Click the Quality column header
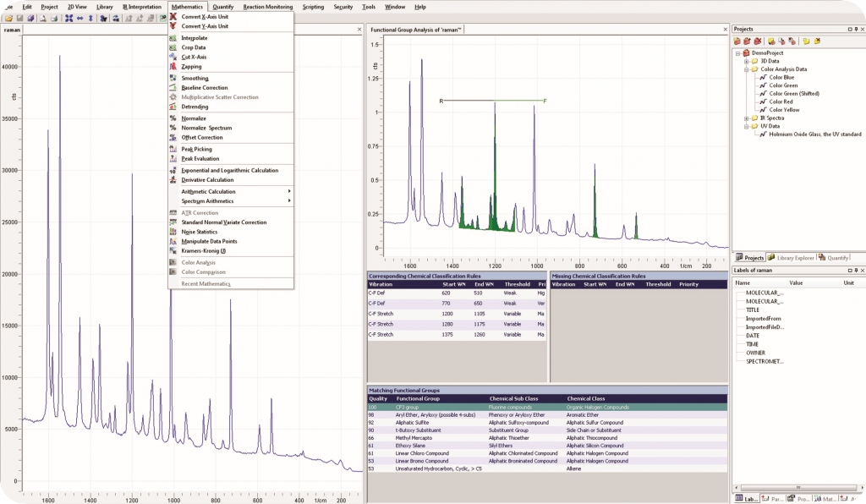 coord(378,398)
